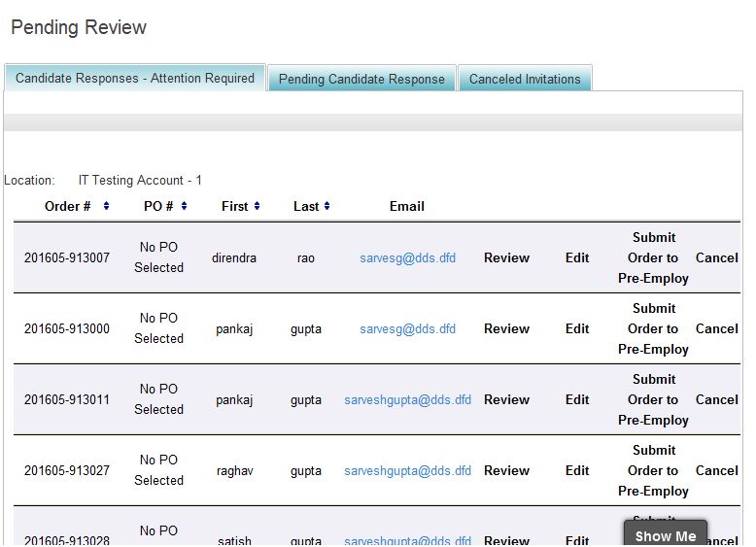This screenshot has height=547, width=756.
Task: Select order number 201605-913007
Action: click(x=67, y=257)
